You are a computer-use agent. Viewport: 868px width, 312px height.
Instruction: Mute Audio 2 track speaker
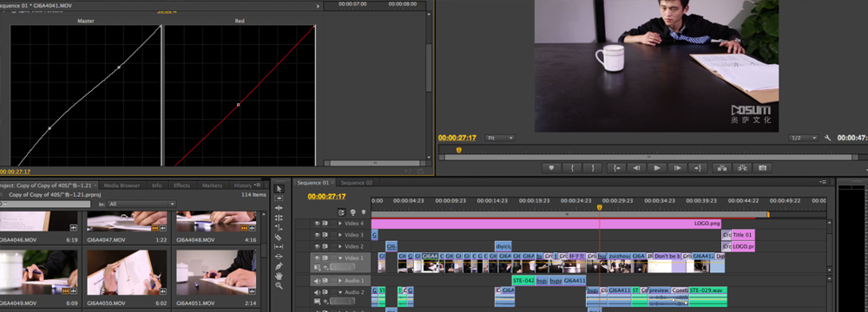click(x=317, y=292)
